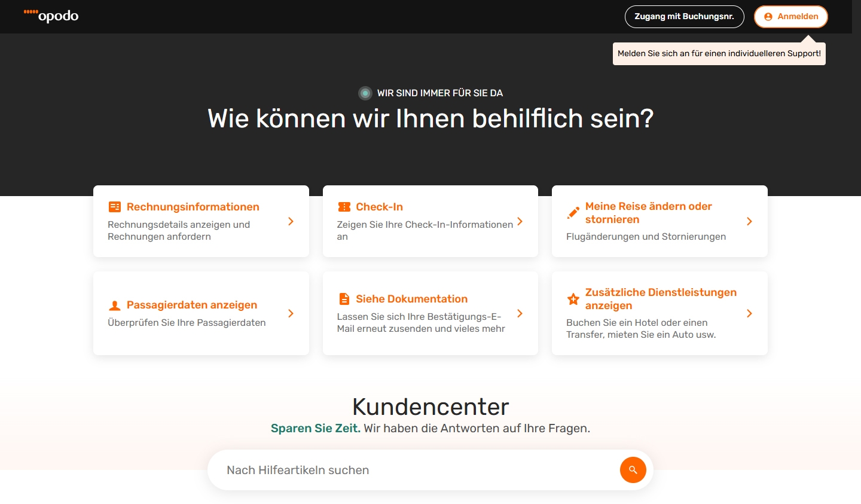Click the star icon for Zusätzliche Dienstleistungen
The image size is (861, 504).
573,298
